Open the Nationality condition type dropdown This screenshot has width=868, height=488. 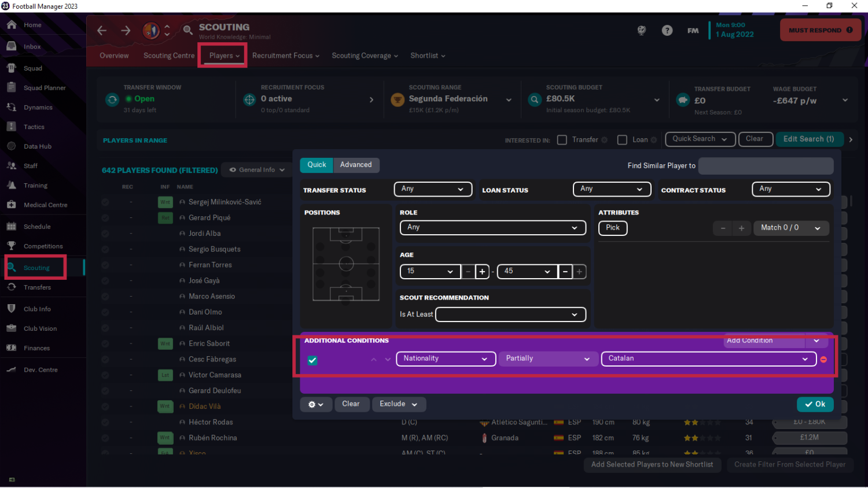pyautogui.click(x=446, y=358)
